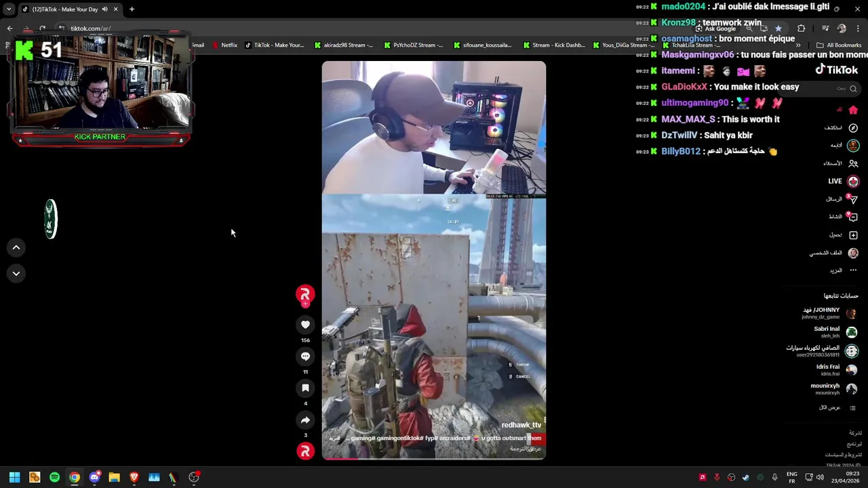Open a new browser tab
The image size is (868, 488).
point(132,9)
